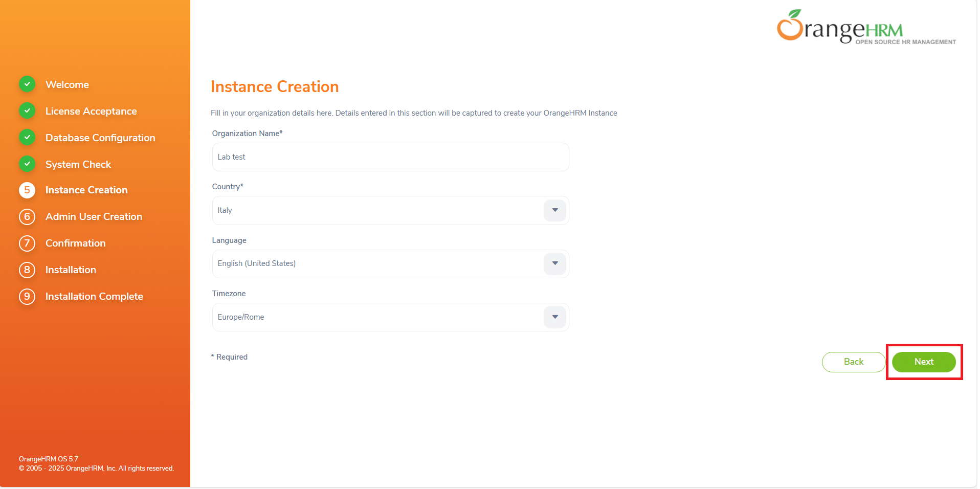Click the step 7 number circle
Screen dimensions: 980x489
pyautogui.click(x=27, y=243)
